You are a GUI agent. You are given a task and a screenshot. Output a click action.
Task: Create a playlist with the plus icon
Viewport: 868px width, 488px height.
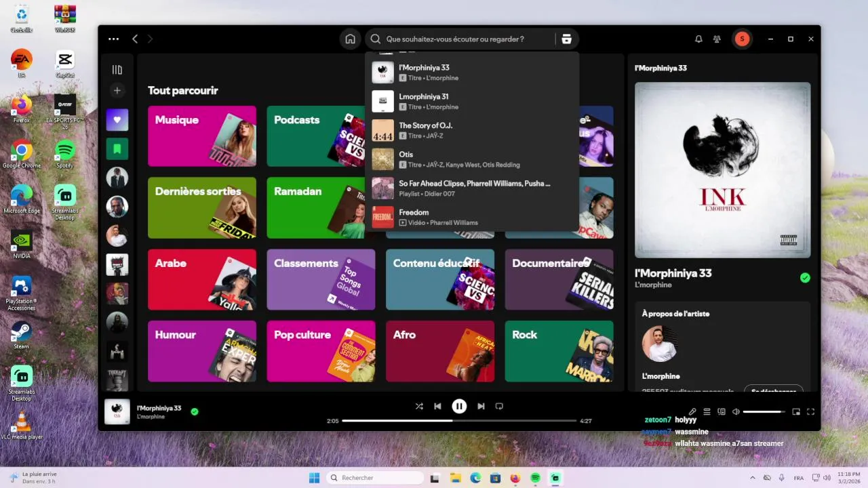pos(117,90)
